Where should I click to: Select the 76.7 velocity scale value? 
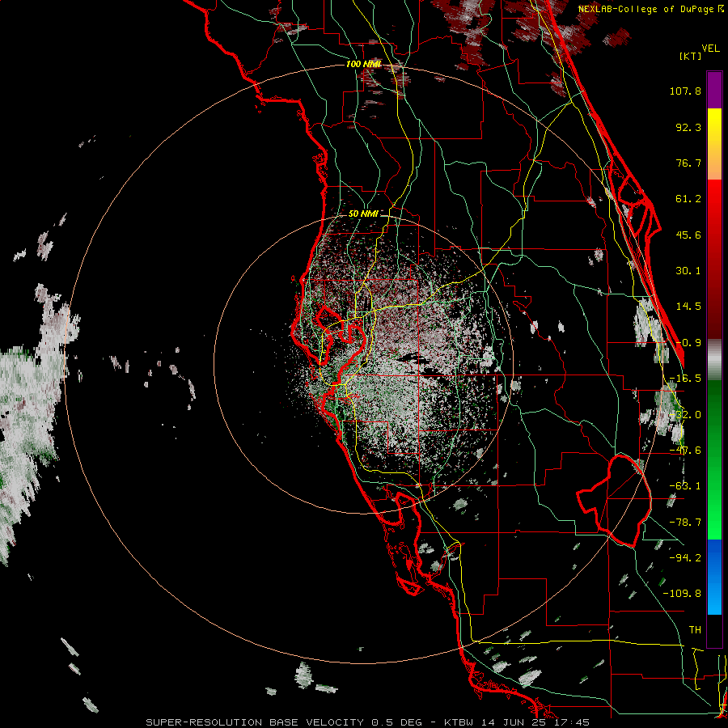688,163
